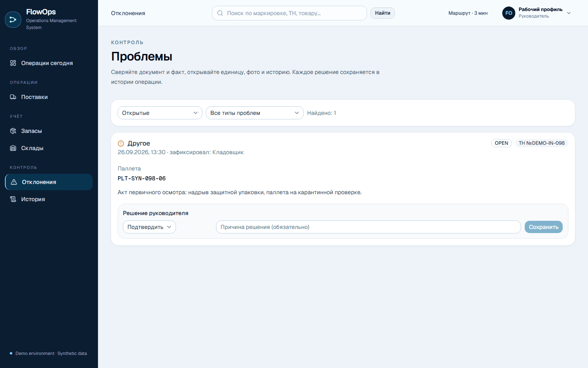Go to Поставки section
Viewport: 588px width, 368px height.
click(x=49, y=97)
